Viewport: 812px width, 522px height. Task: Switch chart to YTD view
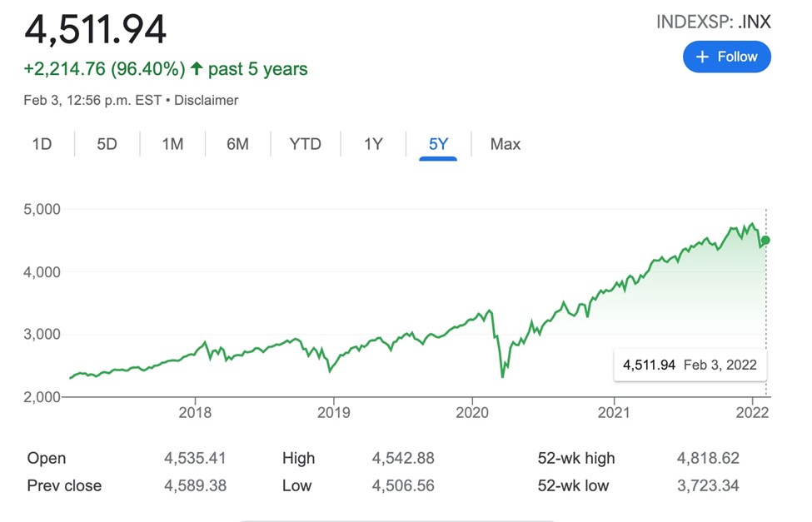[305, 144]
